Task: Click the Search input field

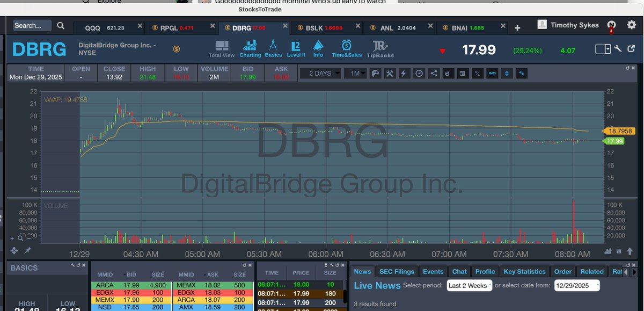Action: [32, 25]
